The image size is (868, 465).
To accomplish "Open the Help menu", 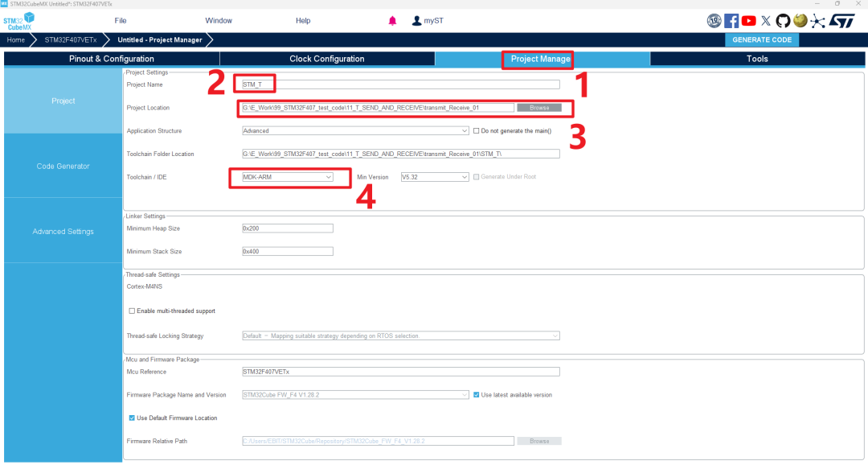I will (303, 20).
